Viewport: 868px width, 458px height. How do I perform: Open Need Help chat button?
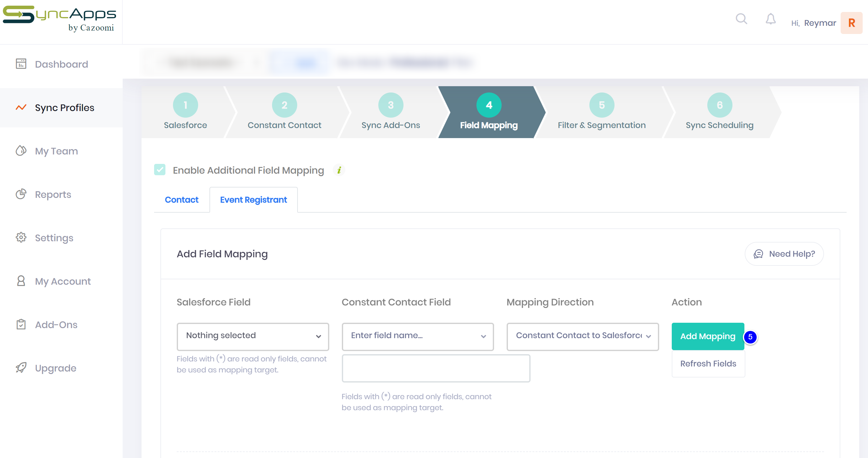point(784,254)
